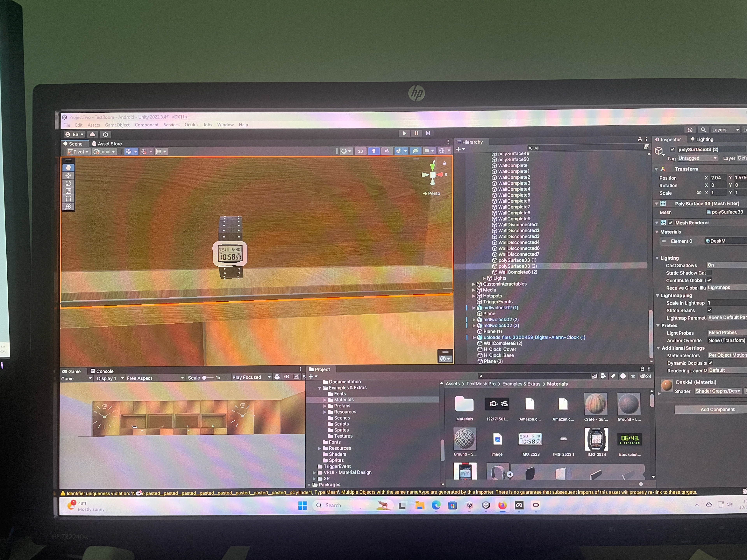Viewport: 747px width, 560px height.
Task: Select the Rotate tool
Action: click(x=68, y=183)
